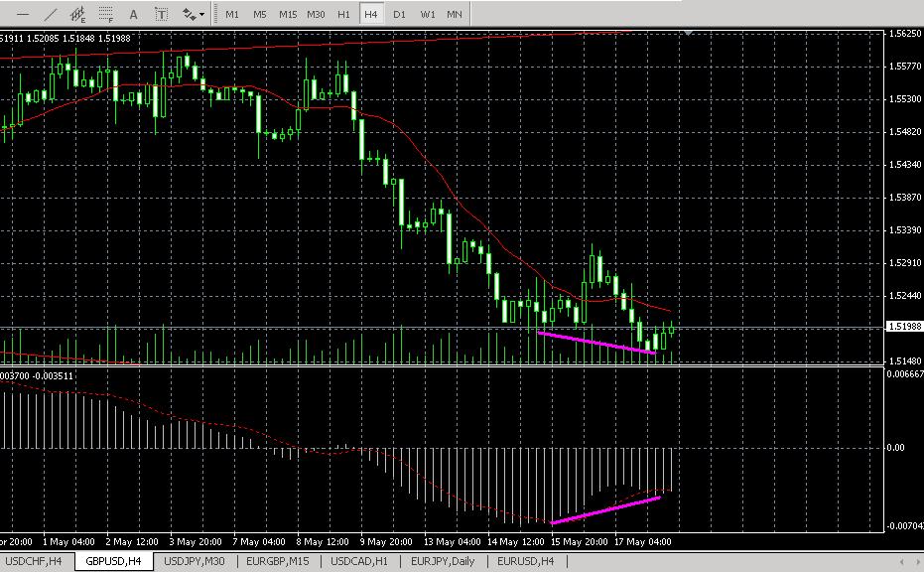924x572 pixels.
Task: Select the pink trendline on MACD indicator
Action: coord(605,509)
